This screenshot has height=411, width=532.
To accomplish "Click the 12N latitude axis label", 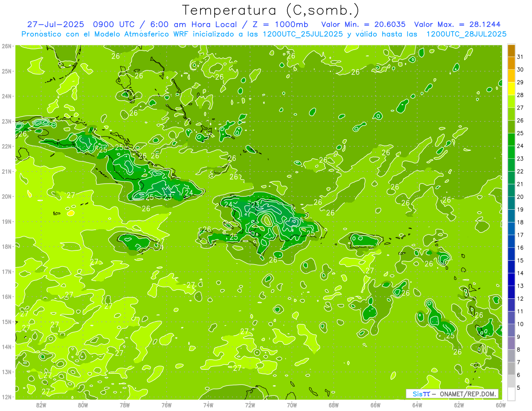I will [x=7, y=397].
